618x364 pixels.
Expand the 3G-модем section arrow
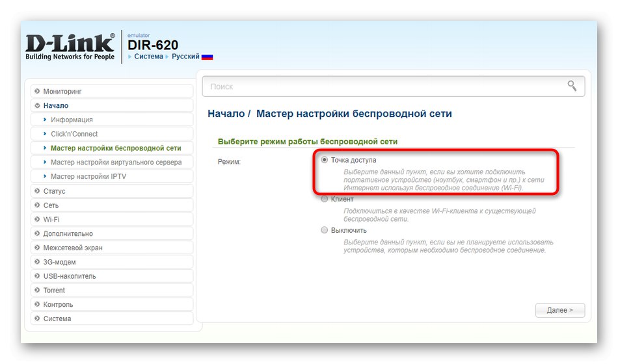tap(37, 261)
